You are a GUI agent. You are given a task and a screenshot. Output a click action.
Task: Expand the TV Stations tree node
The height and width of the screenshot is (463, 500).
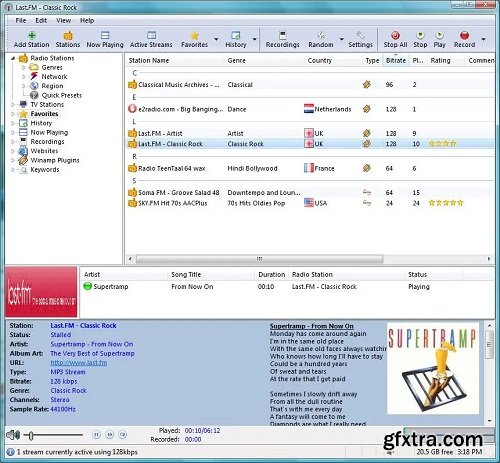click(x=13, y=105)
